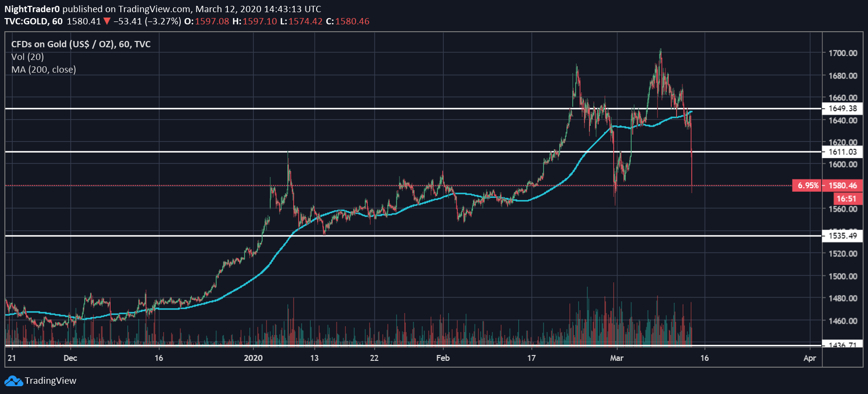Click the Feb date axis label

(443, 358)
